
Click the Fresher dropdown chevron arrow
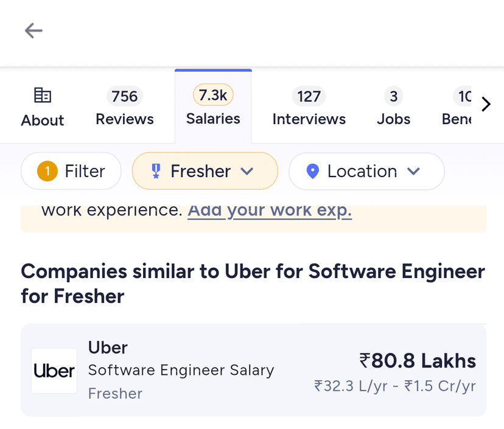pos(247,172)
